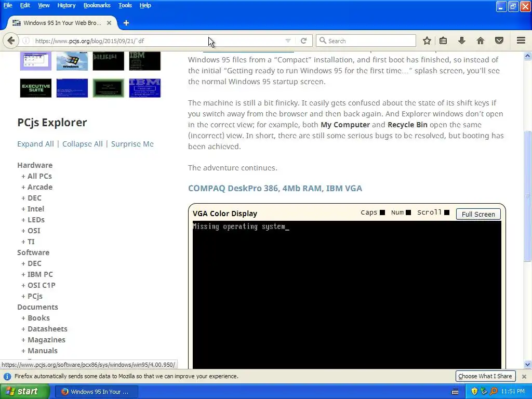Select Firefox taskbar button
The image size is (532, 399).
click(96, 392)
